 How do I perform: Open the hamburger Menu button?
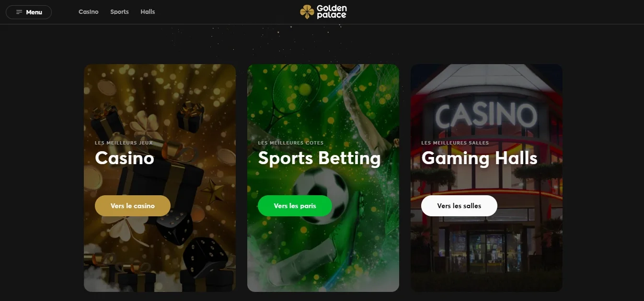(29, 12)
